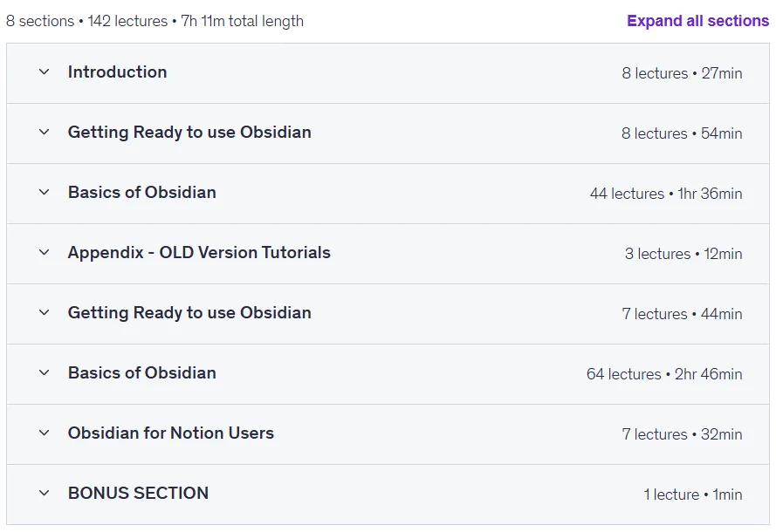The height and width of the screenshot is (532, 776).
Task: Click '8 lectures • 27min' text
Action: (682, 73)
